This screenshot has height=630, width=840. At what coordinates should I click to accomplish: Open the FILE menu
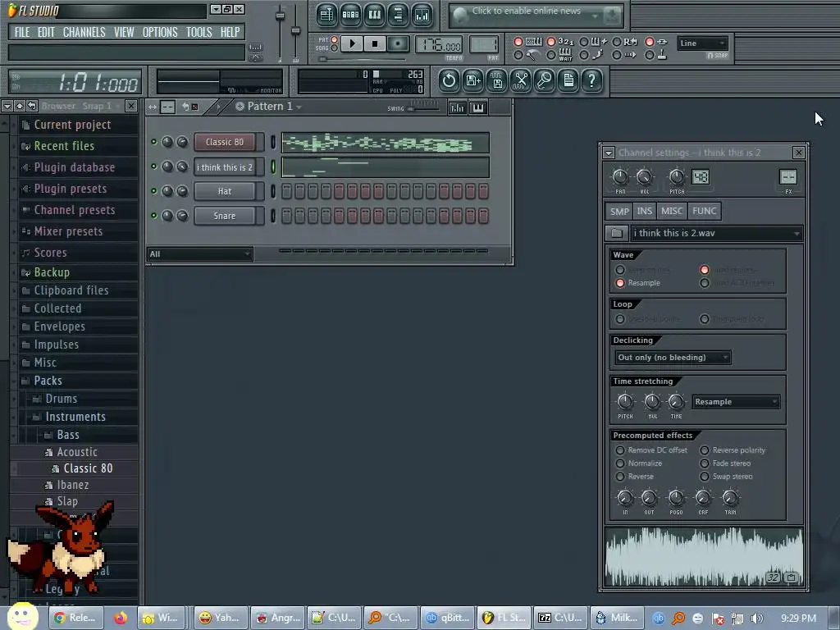(x=22, y=32)
